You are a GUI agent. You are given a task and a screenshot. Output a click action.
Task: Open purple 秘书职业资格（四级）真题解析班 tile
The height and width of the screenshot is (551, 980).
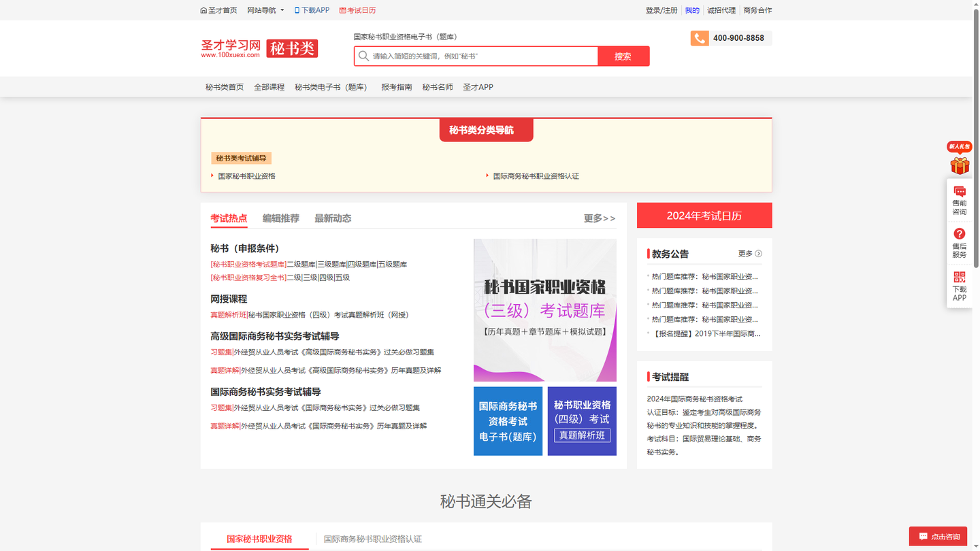click(582, 421)
